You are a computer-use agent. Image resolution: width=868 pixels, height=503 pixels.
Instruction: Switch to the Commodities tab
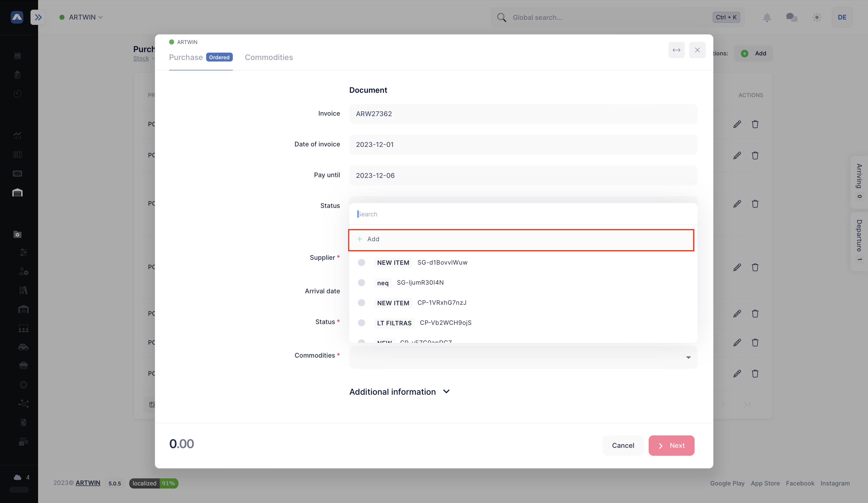[x=269, y=57]
